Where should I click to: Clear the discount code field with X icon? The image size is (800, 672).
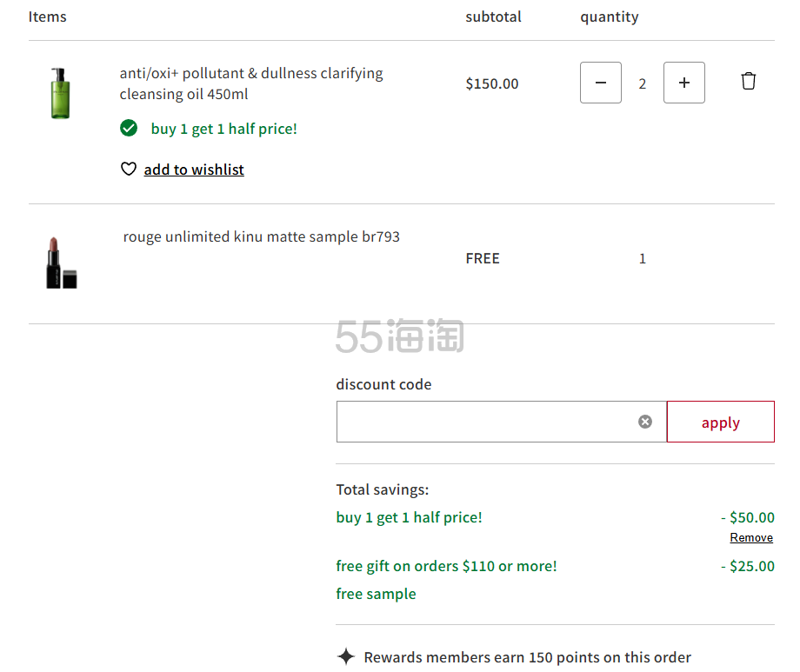tap(644, 422)
